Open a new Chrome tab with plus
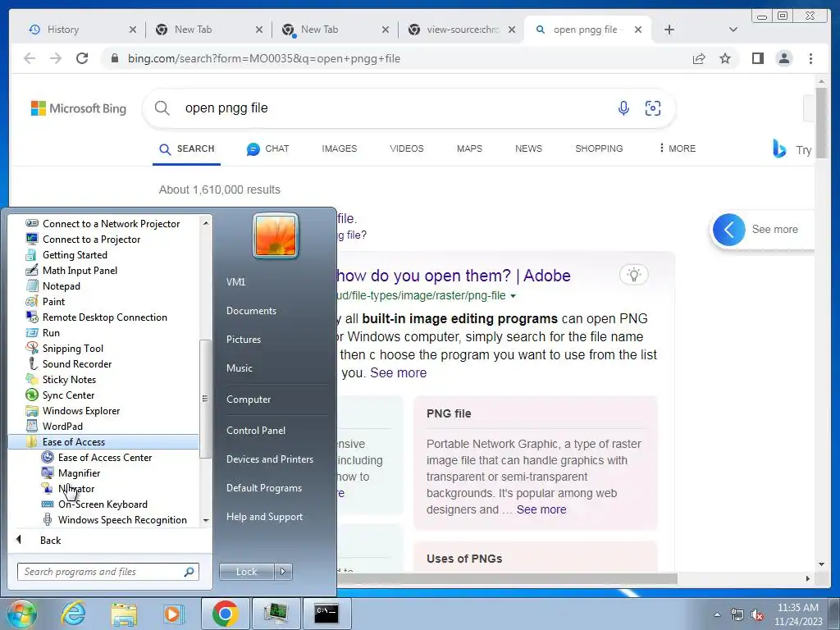This screenshot has width=840, height=630. [x=669, y=30]
